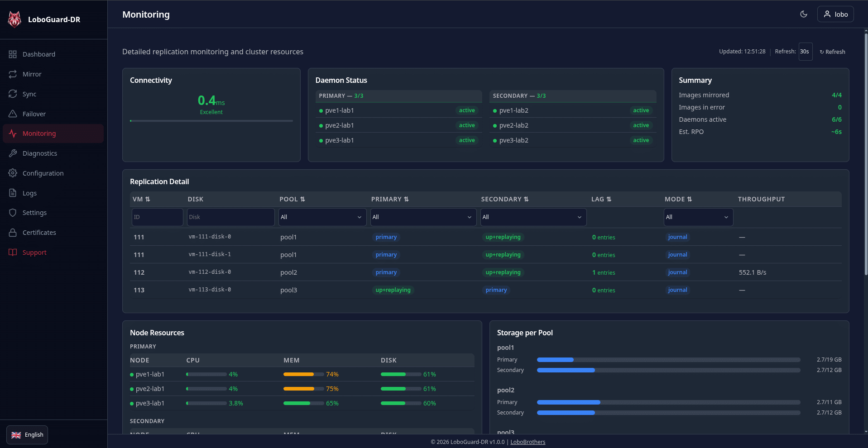Click the Est. RPO ~6s value

coord(836,132)
